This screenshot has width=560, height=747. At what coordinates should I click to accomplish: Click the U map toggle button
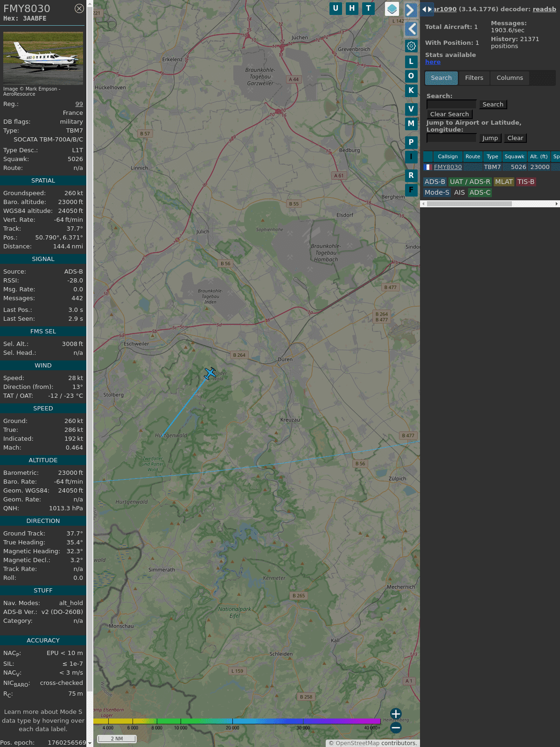click(x=336, y=8)
